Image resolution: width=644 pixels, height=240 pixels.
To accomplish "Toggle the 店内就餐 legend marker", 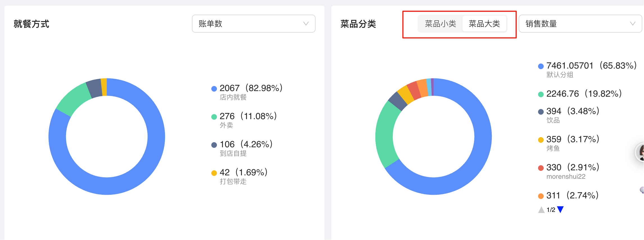I will coord(214,89).
